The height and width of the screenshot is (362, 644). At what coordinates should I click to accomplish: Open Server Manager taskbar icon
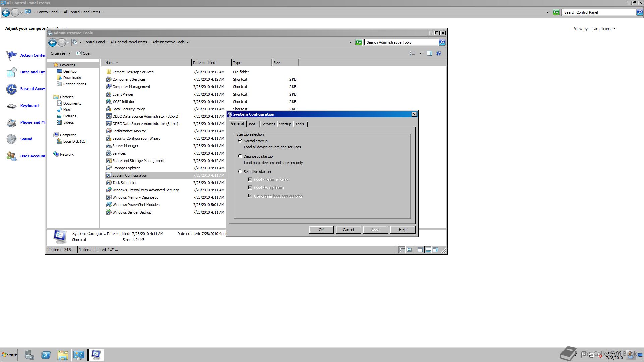[30, 355]
